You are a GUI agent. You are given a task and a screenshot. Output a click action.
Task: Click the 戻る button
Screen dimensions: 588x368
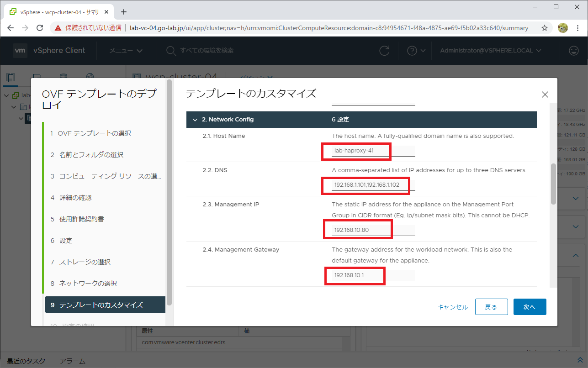(x=491, y=307)
